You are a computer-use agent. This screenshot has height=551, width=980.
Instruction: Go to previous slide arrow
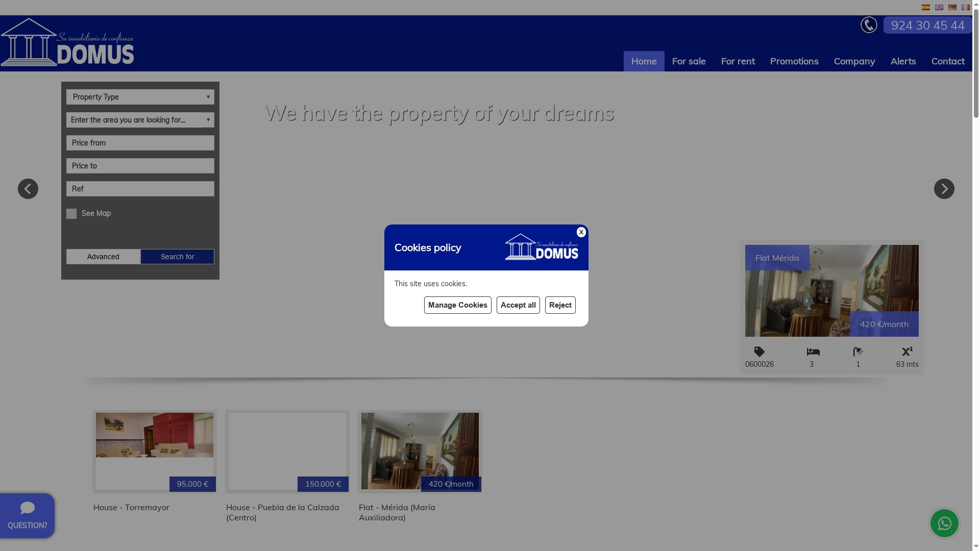point(28,189)
